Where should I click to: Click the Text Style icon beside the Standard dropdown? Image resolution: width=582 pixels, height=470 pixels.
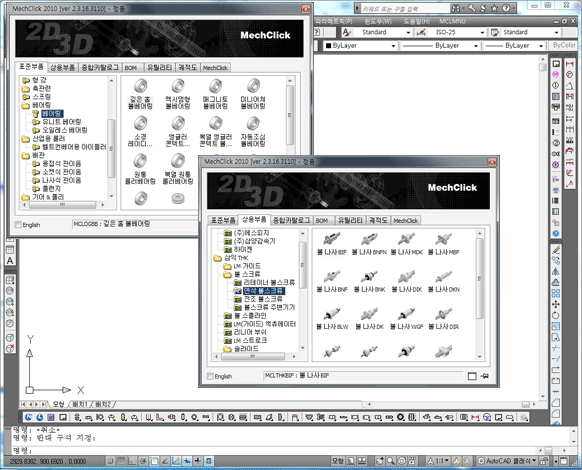(347, 32)
